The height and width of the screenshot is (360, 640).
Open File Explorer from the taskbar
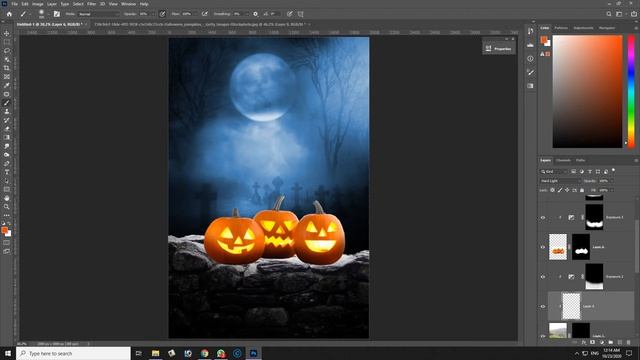point(156,353)
